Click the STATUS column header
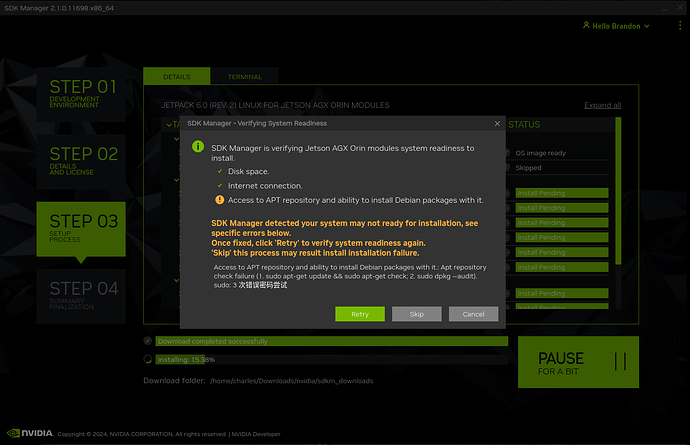Screen dimensions: 690x445 (524, 125)
